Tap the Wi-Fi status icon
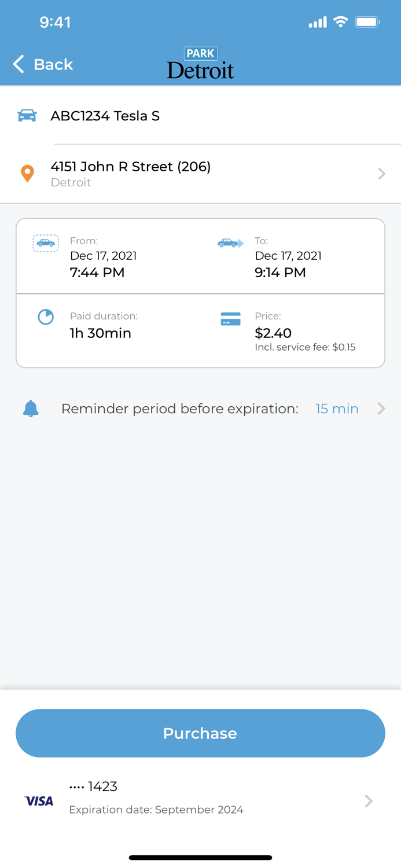The width and height of the screenshot is (401, 868). (341, 22)
